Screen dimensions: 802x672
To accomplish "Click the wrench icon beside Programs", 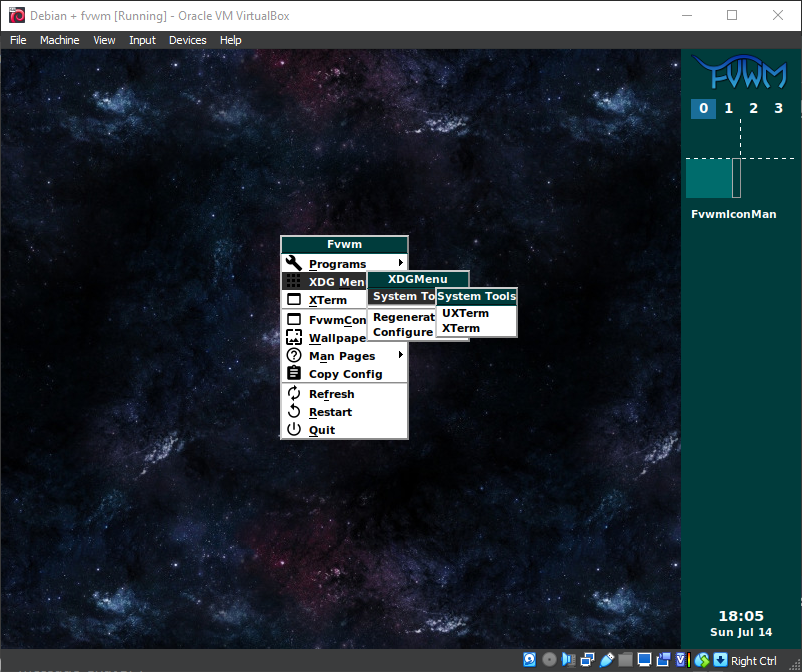I will point(294,264).
